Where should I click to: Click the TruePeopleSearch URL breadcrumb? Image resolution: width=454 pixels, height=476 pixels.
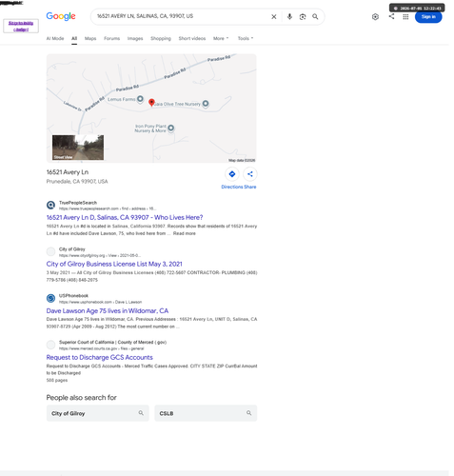(108, 208)
